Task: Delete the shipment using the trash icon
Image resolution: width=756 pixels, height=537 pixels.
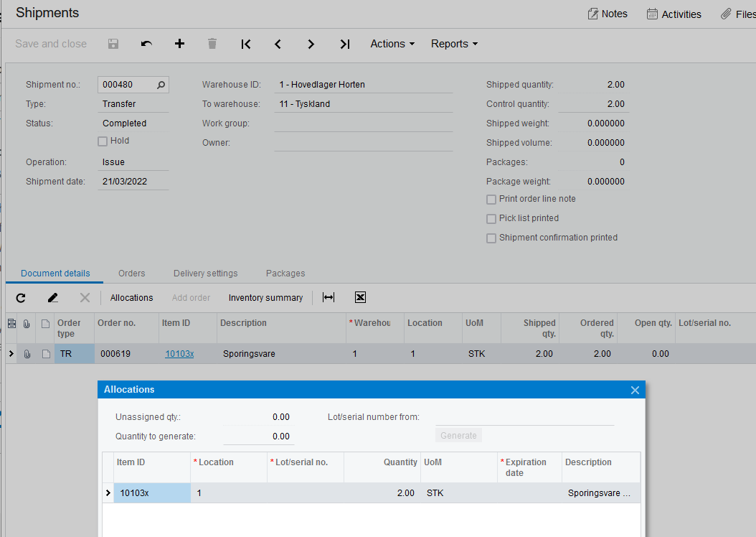Action: click(212, 44)
